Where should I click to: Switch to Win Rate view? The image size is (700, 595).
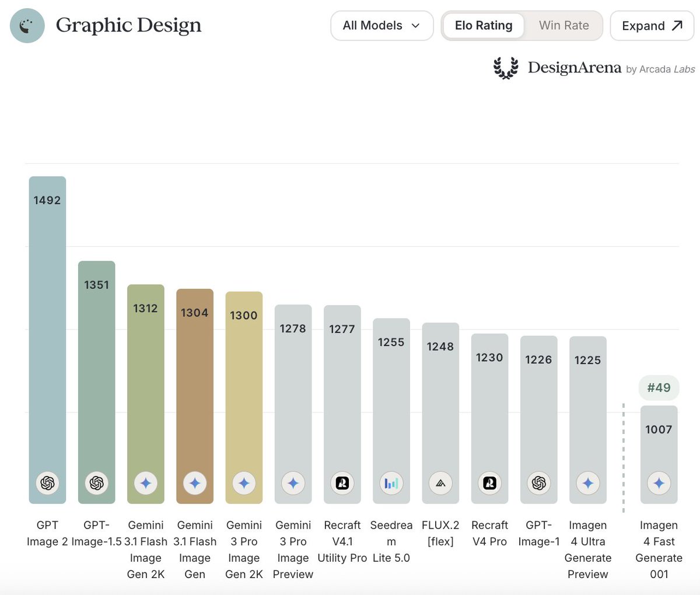pos(563,26)
